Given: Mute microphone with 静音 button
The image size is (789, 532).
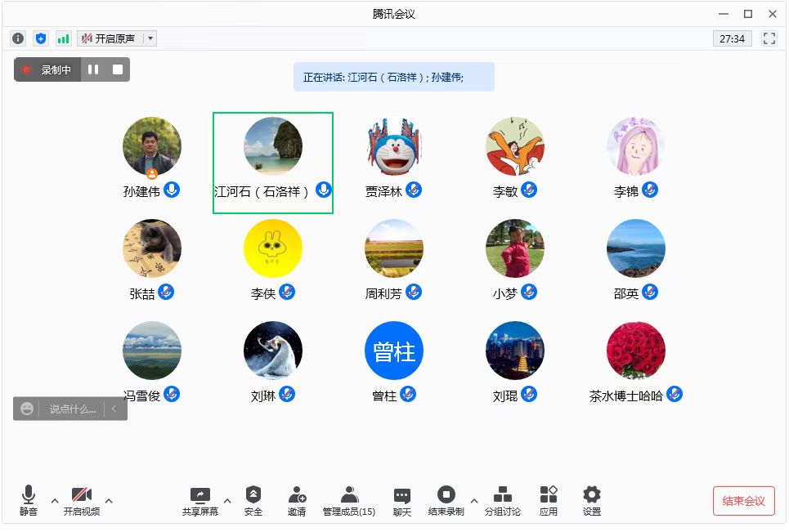Looking at the screenshot, I should tap(29, 500).
